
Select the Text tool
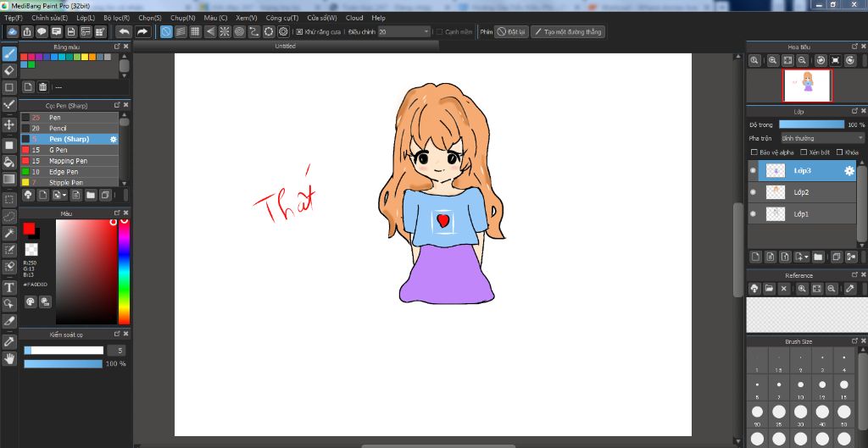[x=8, y=287]
